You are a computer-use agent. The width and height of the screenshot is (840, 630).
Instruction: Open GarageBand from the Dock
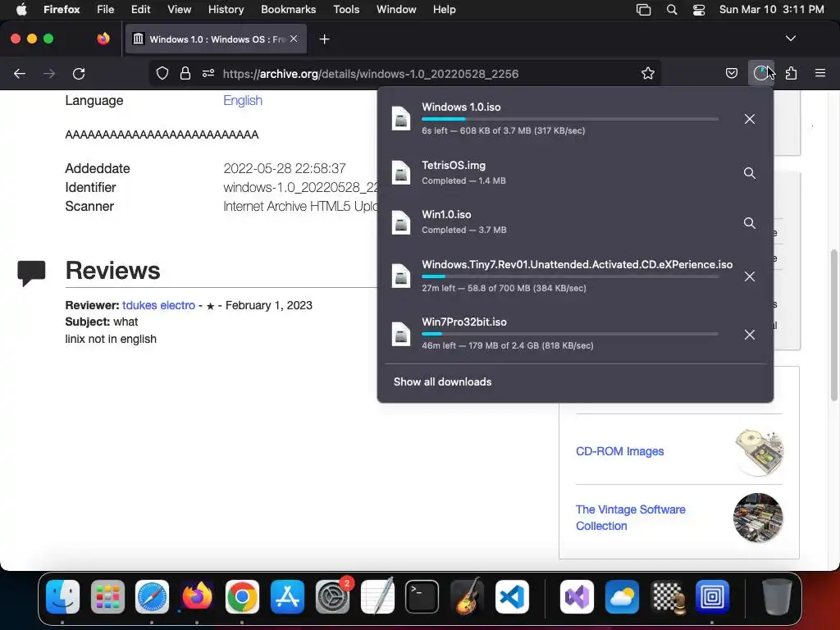point(467,597)
